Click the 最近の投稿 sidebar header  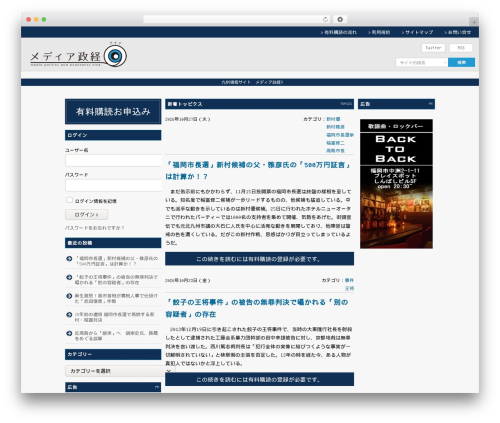[x=113, y=243]
